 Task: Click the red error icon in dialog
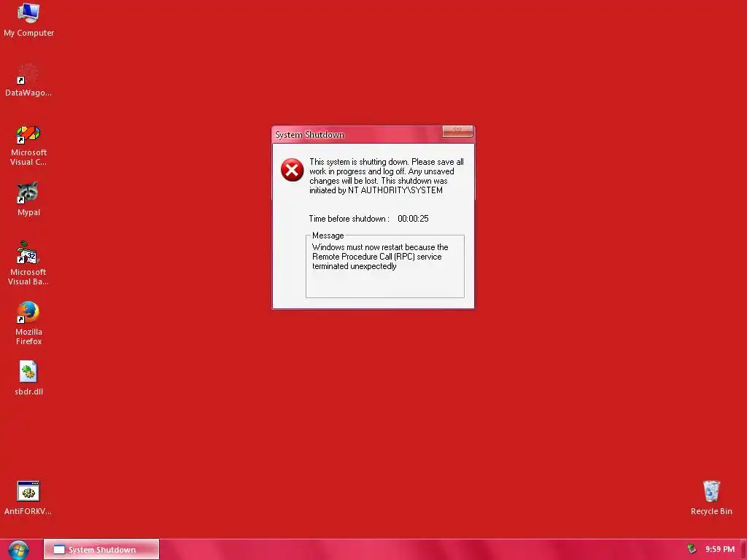[292, 170]
